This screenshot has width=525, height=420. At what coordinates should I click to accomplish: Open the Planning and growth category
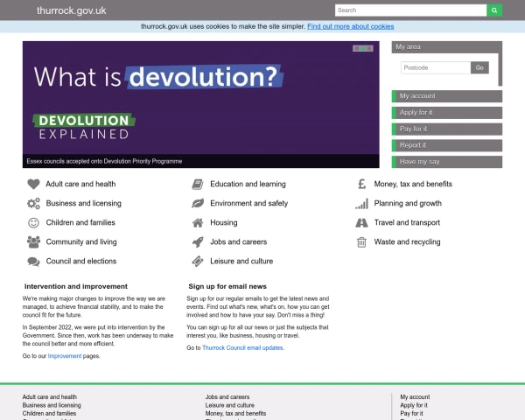pyautogui.click(x=408, y=203)
